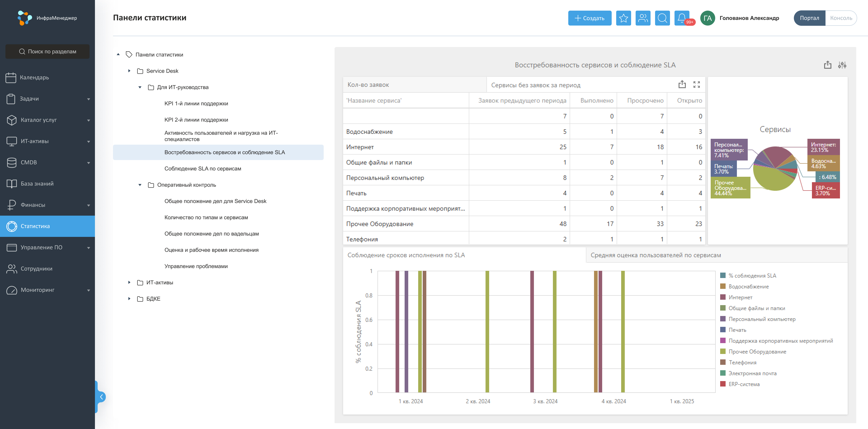Collapse the sidebar with the arrow handle

[101, 397]
